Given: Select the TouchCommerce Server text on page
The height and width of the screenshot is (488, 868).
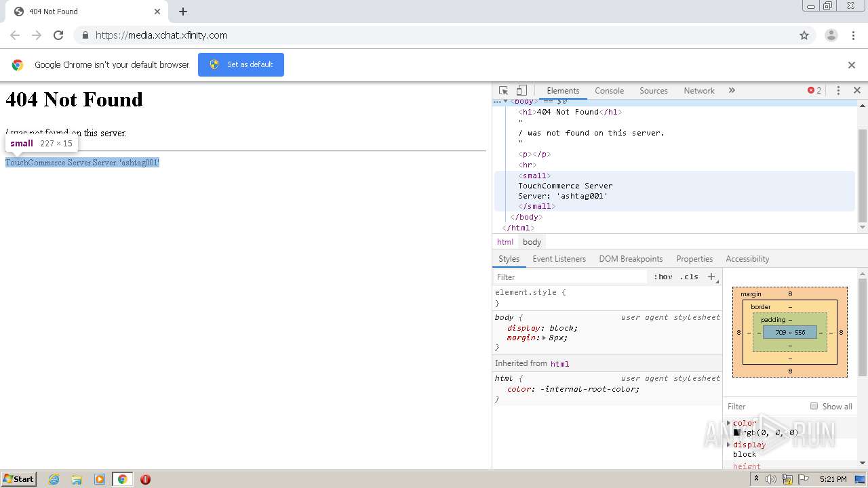Looking at the screenshot, I should click(82, 163).
